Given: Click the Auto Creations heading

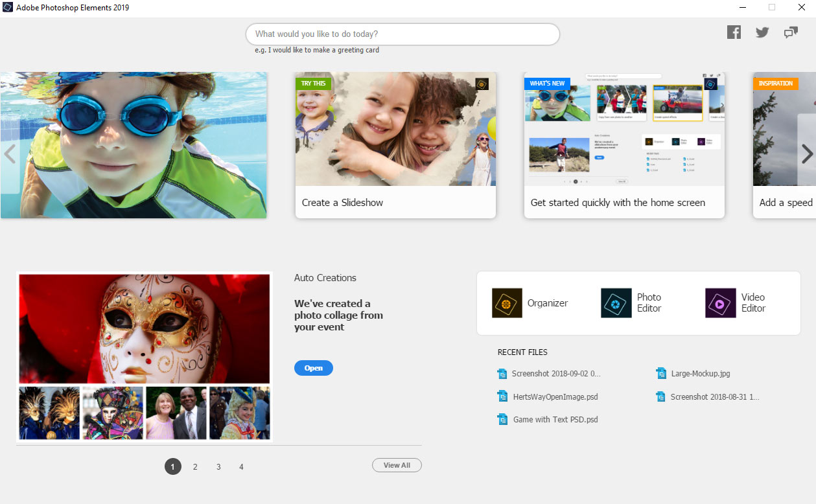Looking at the screenshot, I should (x=325, y=278).
